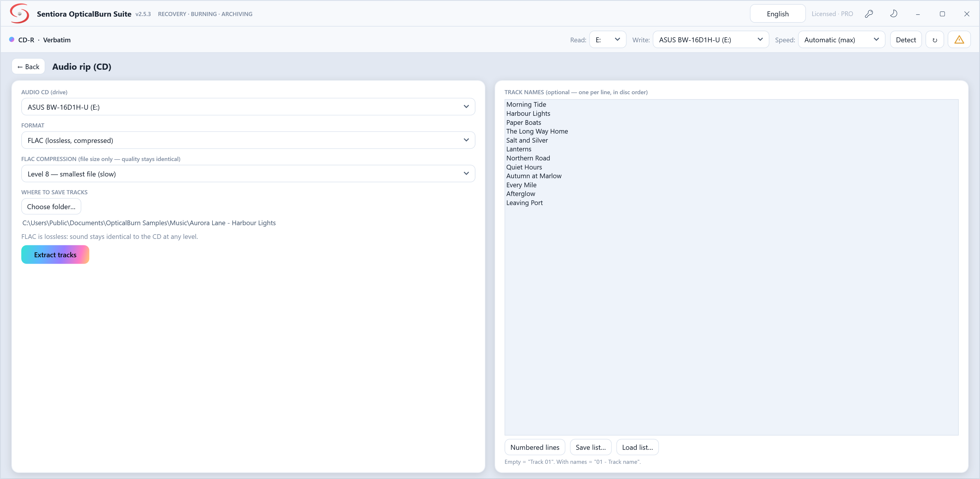The width and height of the screenshot is (980, 479).
Task: Click the 'Paper Boats' track line
Action: coord(524,123)
